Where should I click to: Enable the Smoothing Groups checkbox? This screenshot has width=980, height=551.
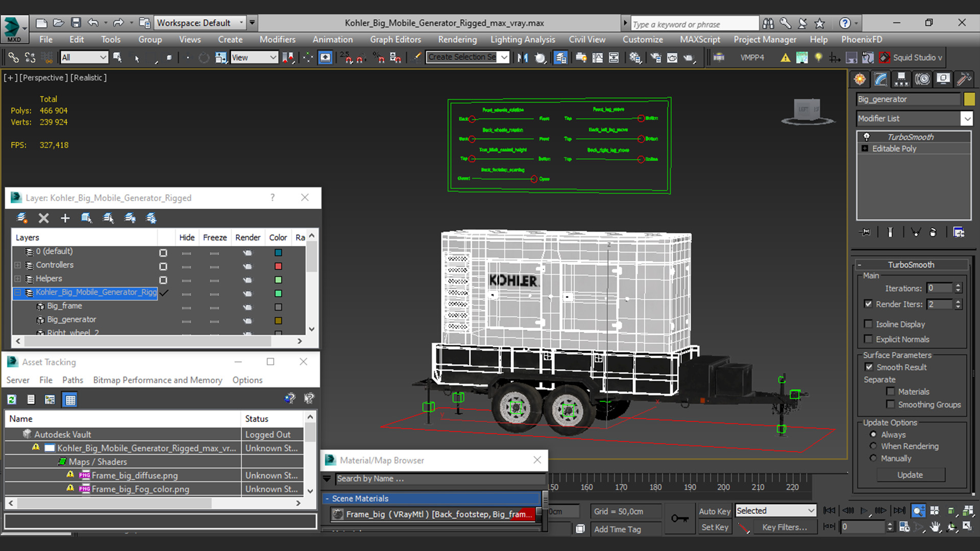point(891,404)
